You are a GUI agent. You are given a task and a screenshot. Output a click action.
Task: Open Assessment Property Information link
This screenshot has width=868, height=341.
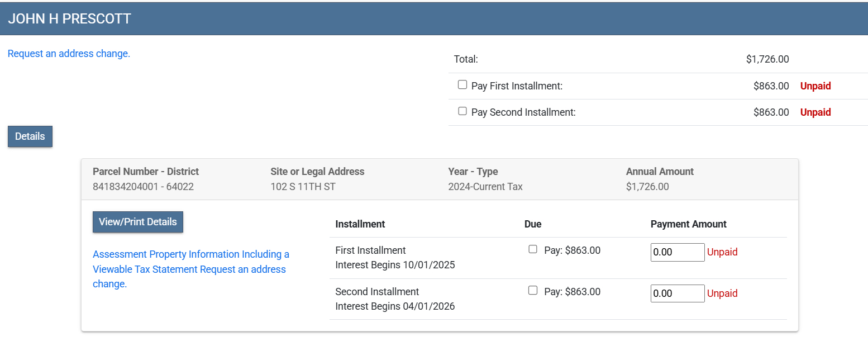[190, 254]
